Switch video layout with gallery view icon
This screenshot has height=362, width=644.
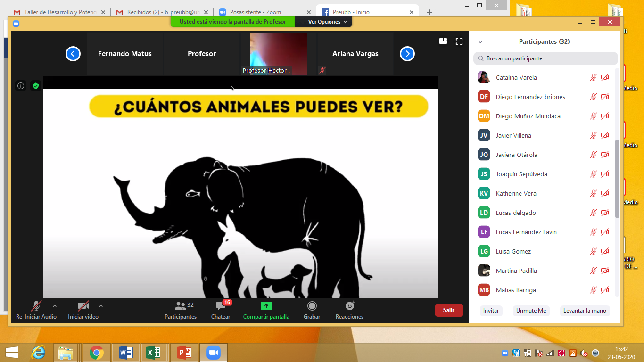[443, 41]
